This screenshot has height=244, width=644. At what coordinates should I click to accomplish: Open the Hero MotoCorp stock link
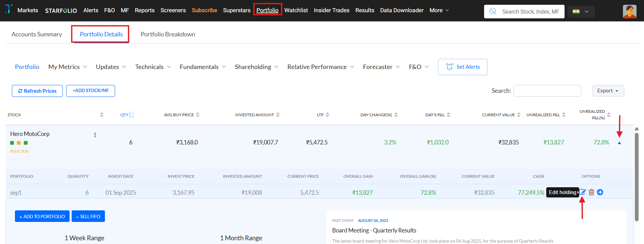30,134
